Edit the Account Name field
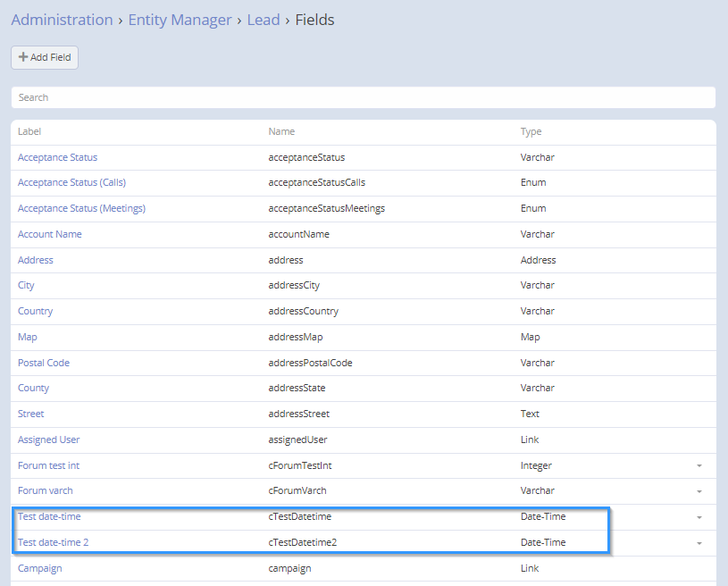 [49, 234]
